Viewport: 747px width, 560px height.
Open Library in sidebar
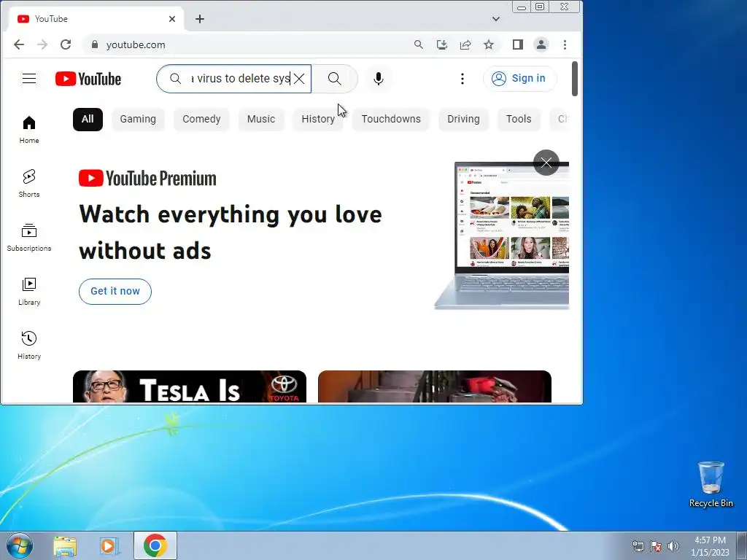click(29, 292)
